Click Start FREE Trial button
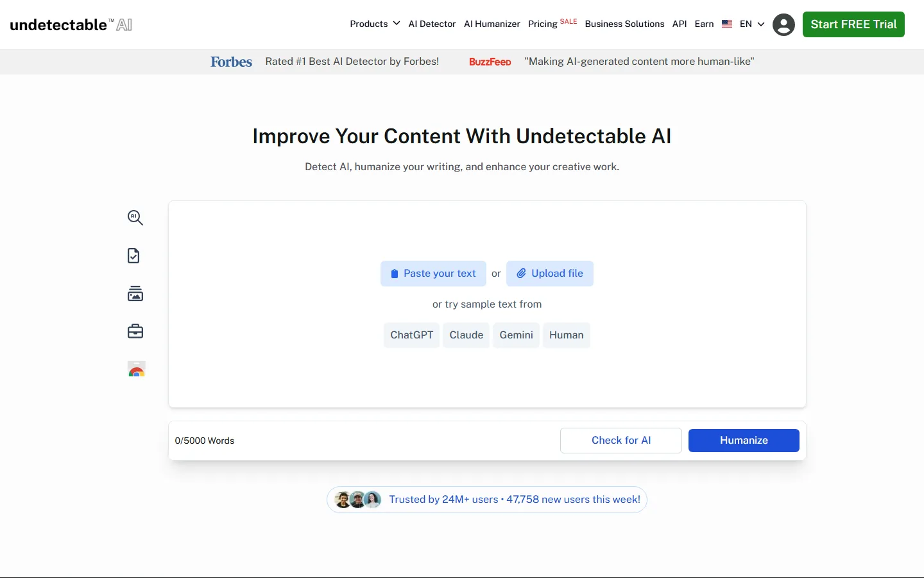Screen dimensions: 924x578 [853, 24]
